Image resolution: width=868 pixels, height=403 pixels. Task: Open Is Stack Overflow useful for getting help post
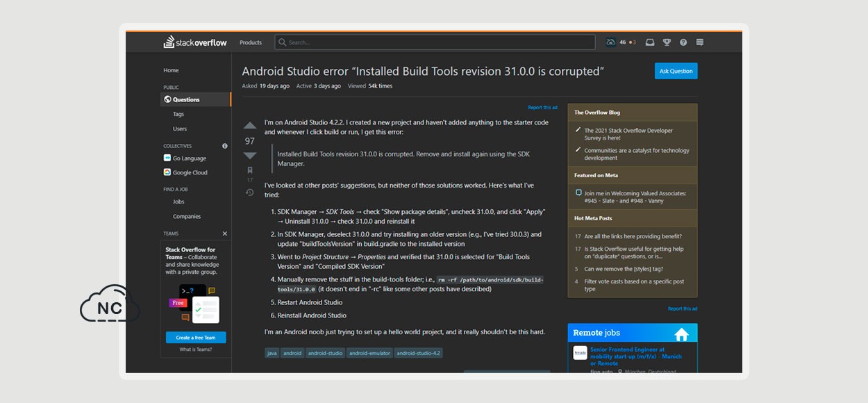click(x=633, y=252)
